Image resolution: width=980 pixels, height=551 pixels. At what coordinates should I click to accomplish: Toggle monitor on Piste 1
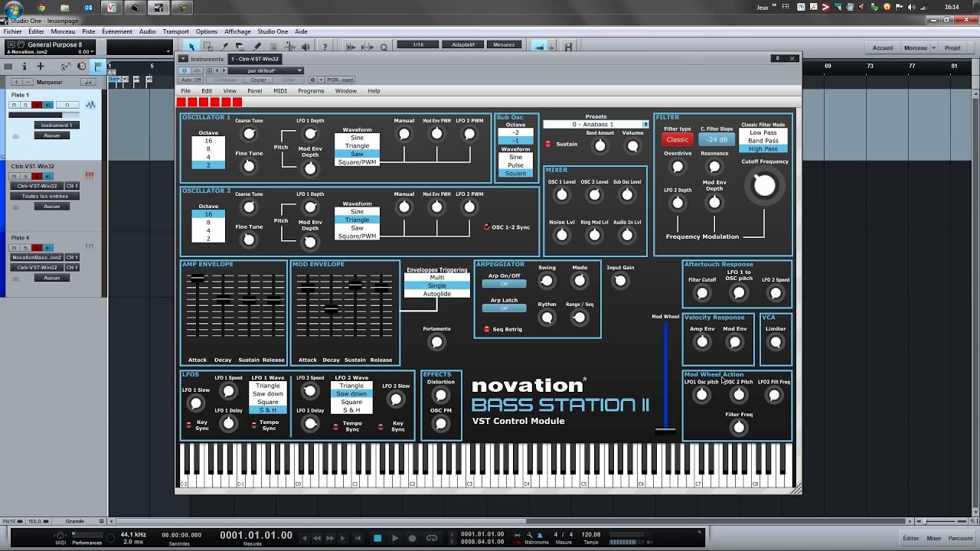[x=48, y=105]
